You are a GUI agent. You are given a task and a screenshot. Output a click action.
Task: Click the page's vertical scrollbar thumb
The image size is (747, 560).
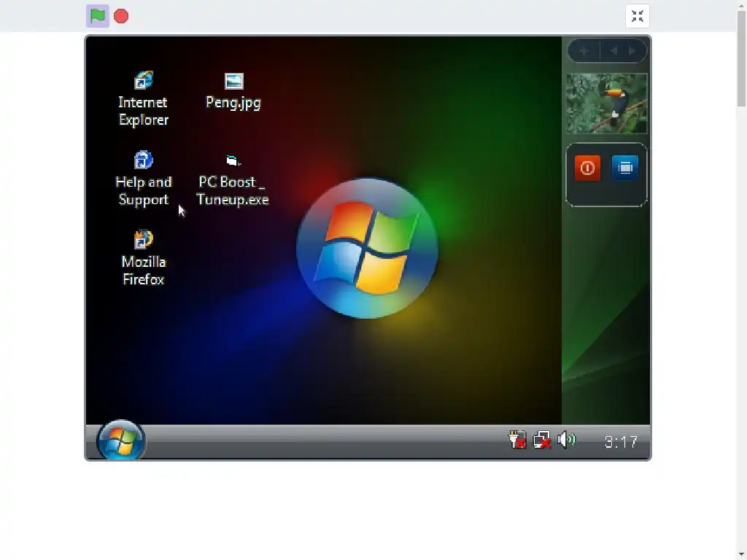tap(742, 58)
